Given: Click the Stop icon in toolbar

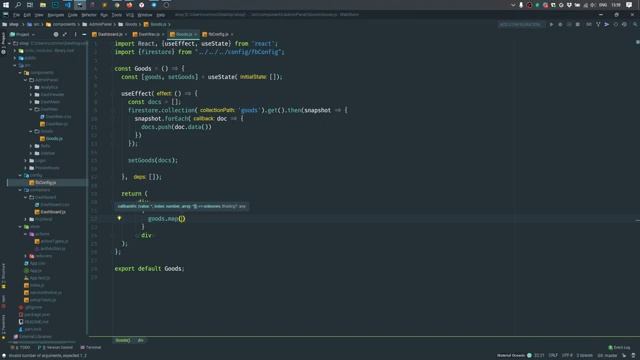Looking at the screenshot, I should [578, 24].
